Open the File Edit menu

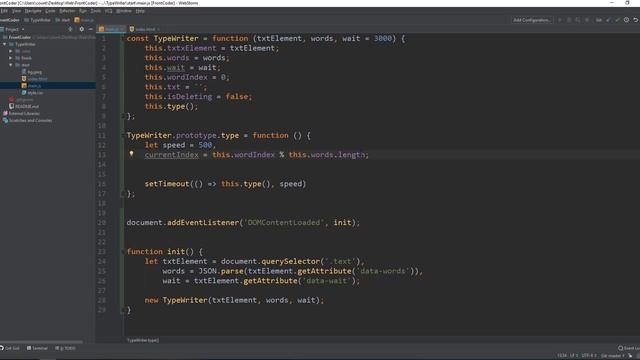pyautogui.click(x=4, y=11)
